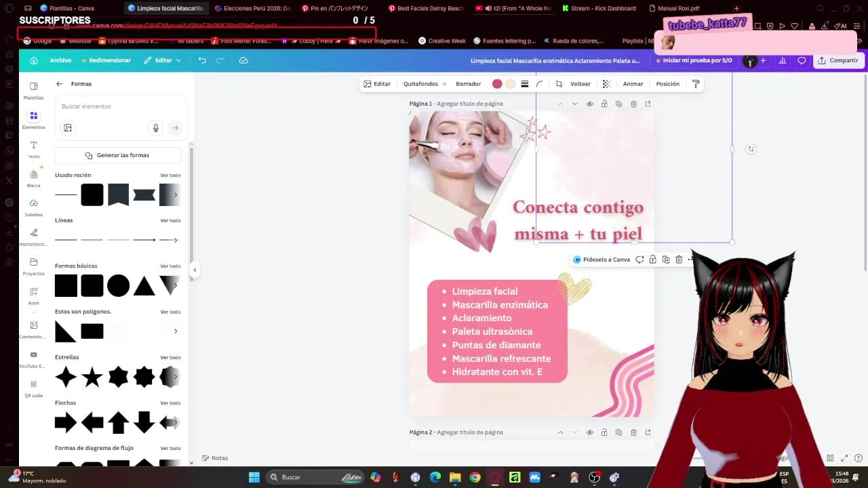Move page 2 up with the chevron
Image resolution: width=868 pixels, height=488 pixels.
[560, 432]
